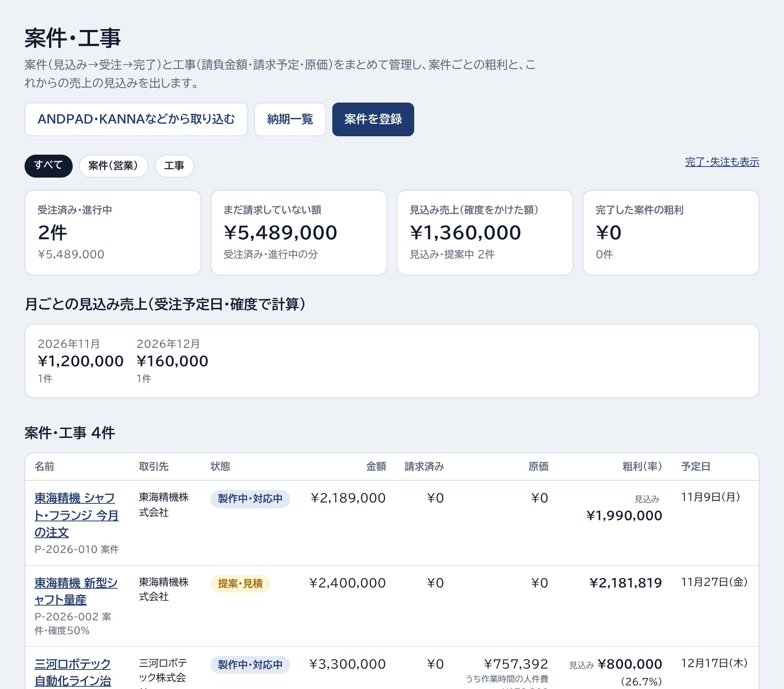
Task: Click the 請求済み column header
Action: [424, 467]
